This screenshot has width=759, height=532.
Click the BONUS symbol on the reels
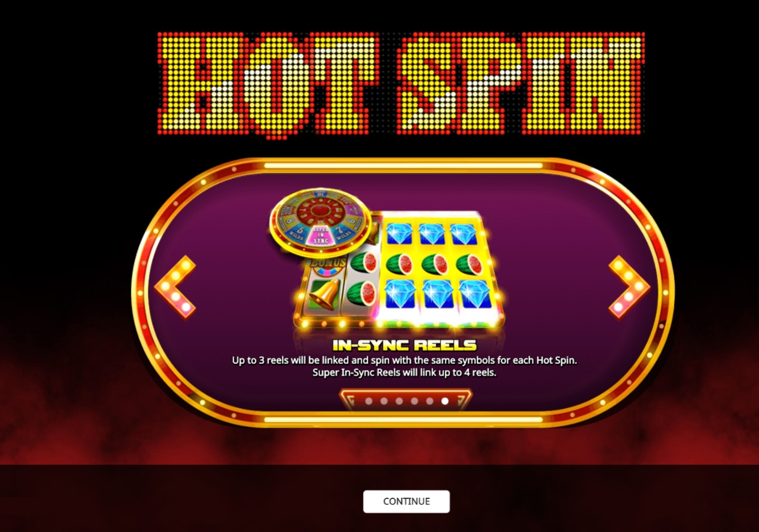[328, 262]
